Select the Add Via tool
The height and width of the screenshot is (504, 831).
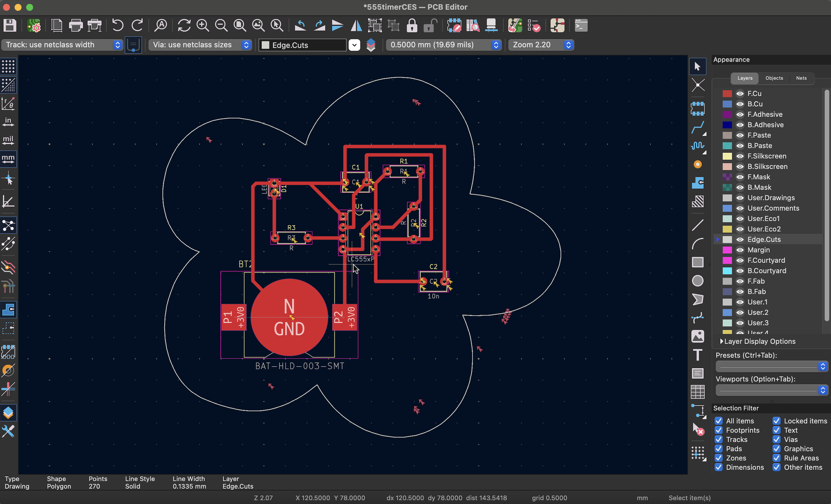click(x=697, y=165)
